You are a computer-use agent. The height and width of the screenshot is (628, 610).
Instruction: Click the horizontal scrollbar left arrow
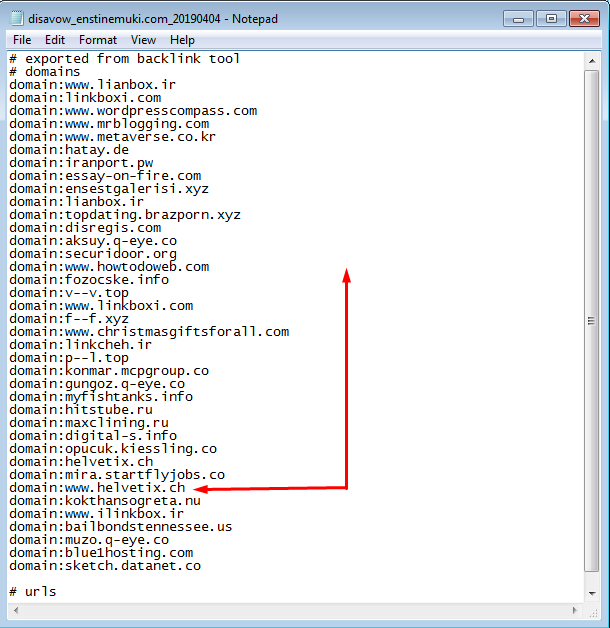(x=16, y=610)
